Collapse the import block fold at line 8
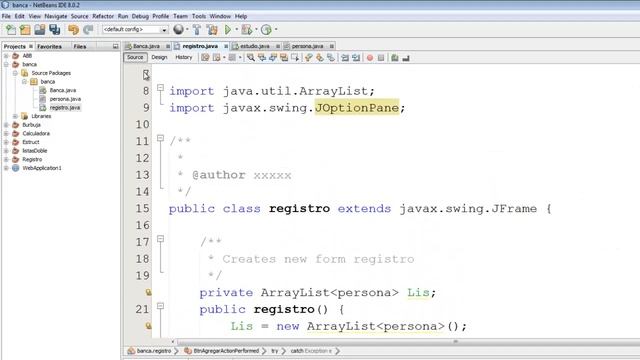Screen dimensions: 640x360 coord(160,87)
